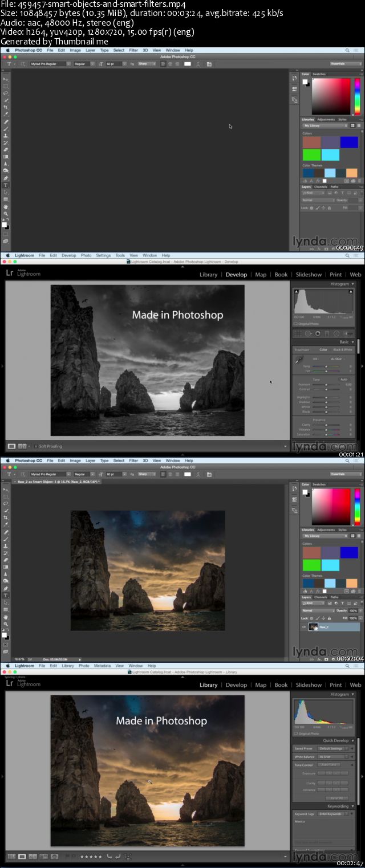Screen dimensions: 365x868
Task: Click the Reset All button in Lightroom Library frame
Action: (x=337, y=798)
